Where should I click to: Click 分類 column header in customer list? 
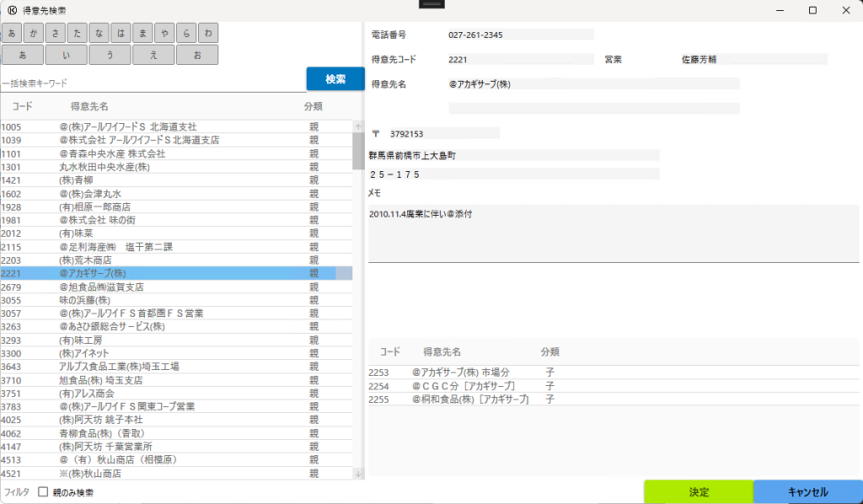(314, 106)
